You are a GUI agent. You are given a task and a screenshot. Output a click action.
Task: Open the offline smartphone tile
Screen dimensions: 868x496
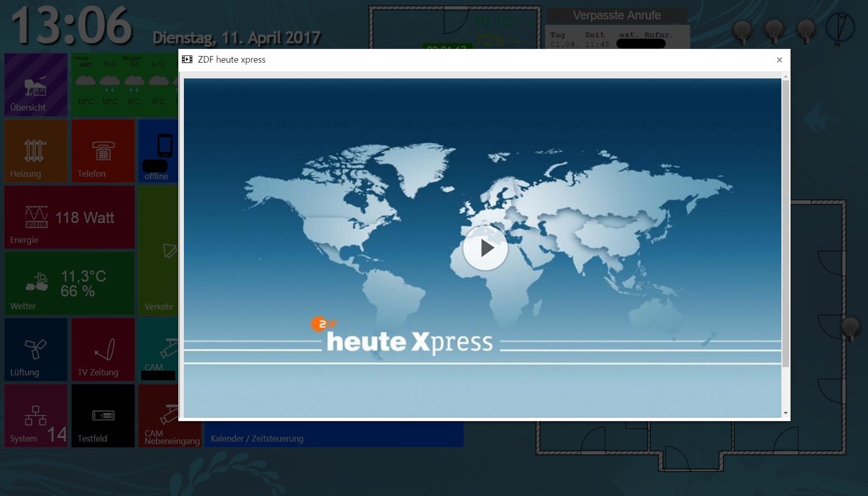coord(158,151)
